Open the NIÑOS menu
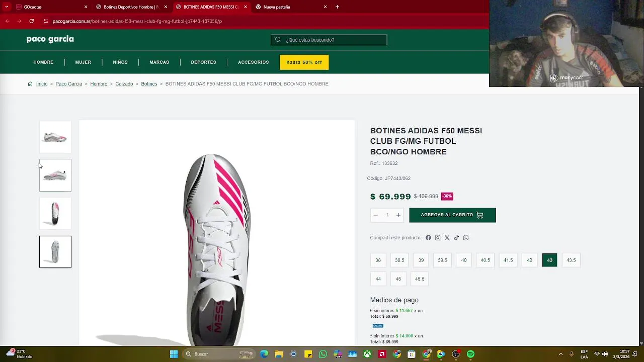 pos(120,62)
